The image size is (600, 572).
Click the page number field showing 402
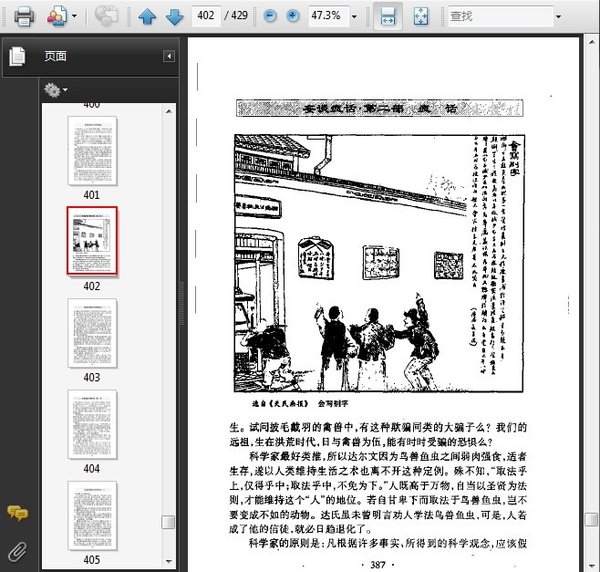coord(206,16)
